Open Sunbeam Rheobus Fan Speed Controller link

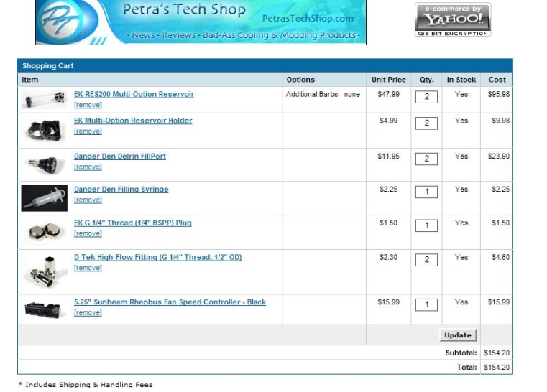(170, 302)
